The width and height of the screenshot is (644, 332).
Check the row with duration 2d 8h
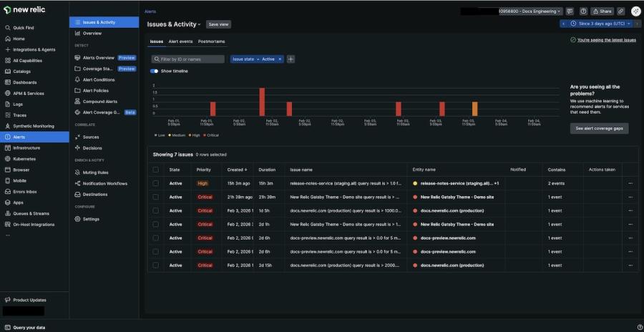coord(156,251)
